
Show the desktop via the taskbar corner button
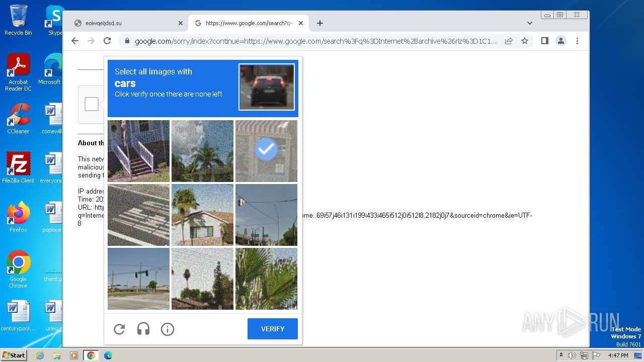639,355
